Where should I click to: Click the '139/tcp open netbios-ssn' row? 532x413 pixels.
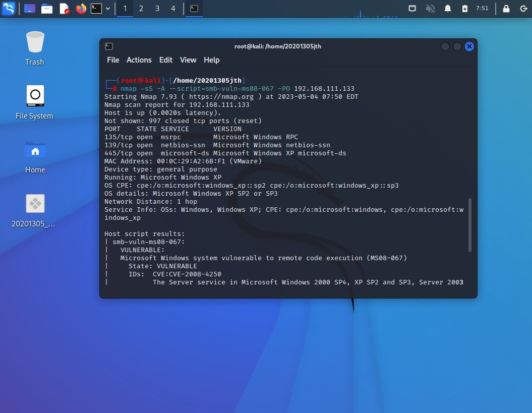pos(217,145)
